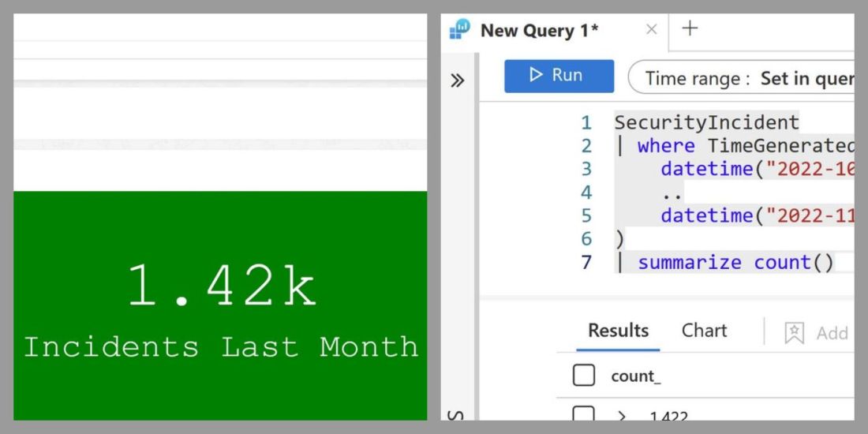Click the where keyword on line 2
The image size is (868, 434).
pyautogui.click(x=666, y=146)
